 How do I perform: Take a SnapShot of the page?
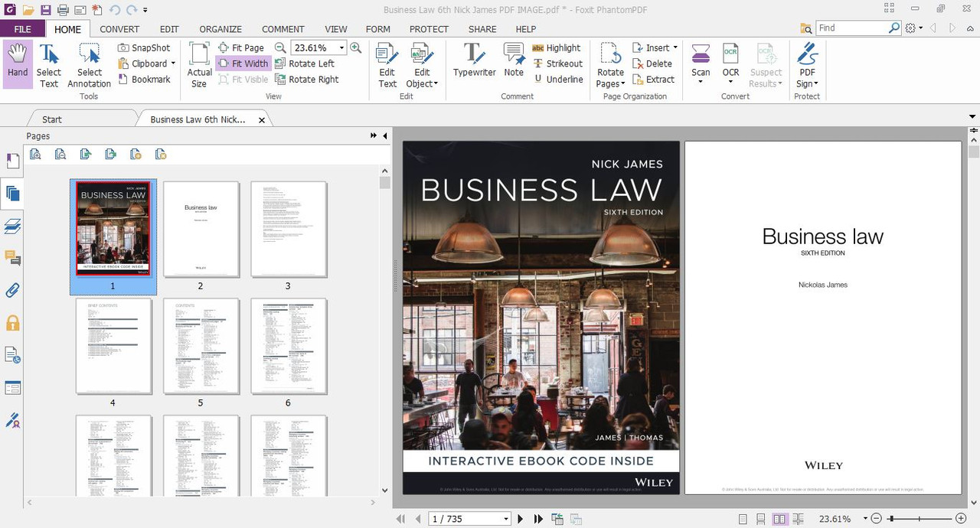pyautogui.click(x=144, y=47)
